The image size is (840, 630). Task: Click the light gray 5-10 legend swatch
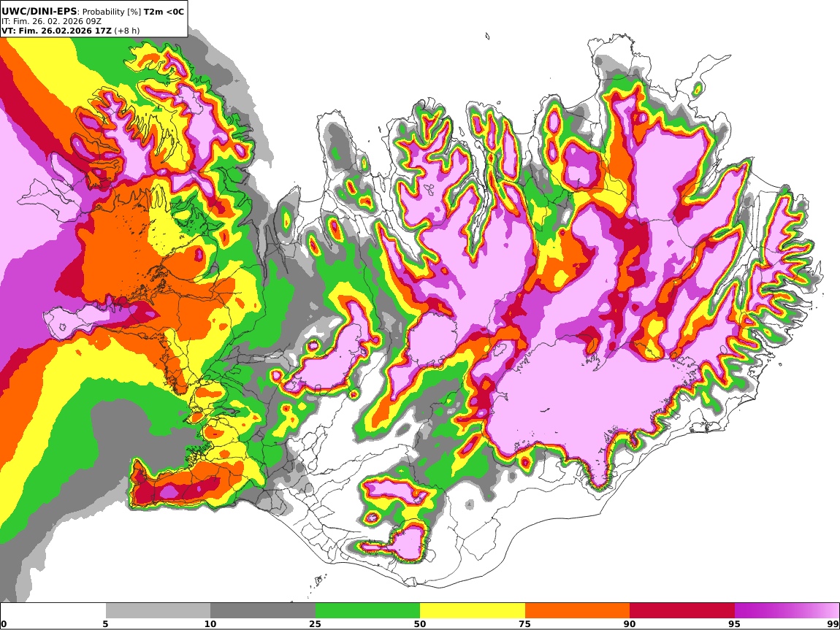[x=158, y=611]
